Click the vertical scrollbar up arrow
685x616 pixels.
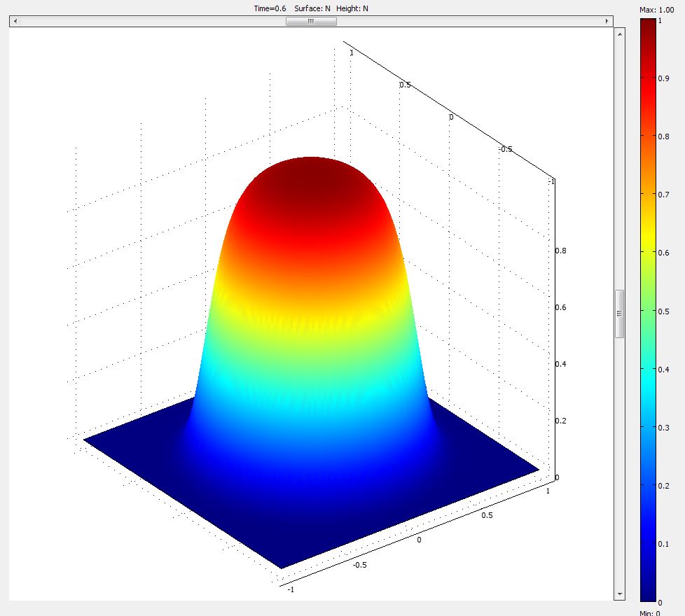click(x=619, y=34)
